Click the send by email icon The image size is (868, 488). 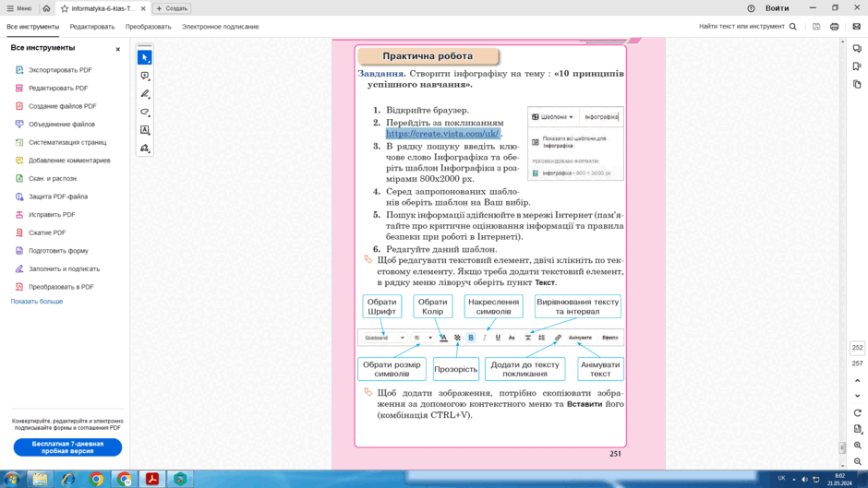coord(856,27)
